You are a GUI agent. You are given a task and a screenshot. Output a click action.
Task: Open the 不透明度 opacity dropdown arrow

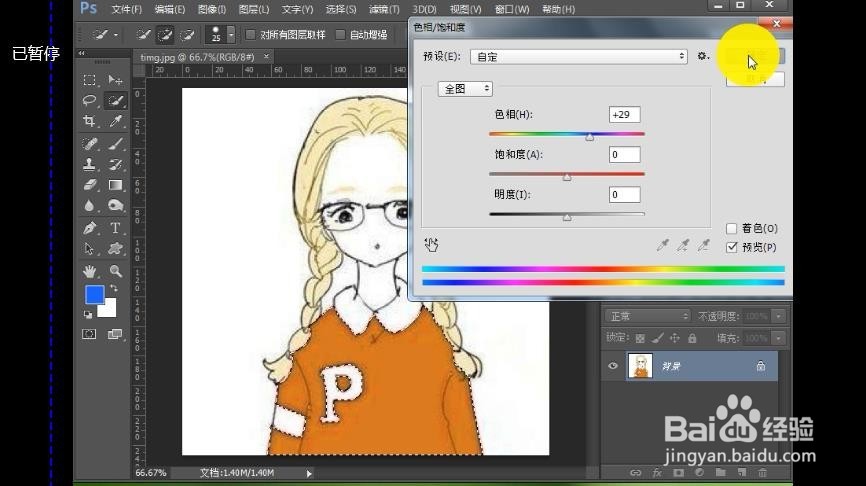(778, 316)
